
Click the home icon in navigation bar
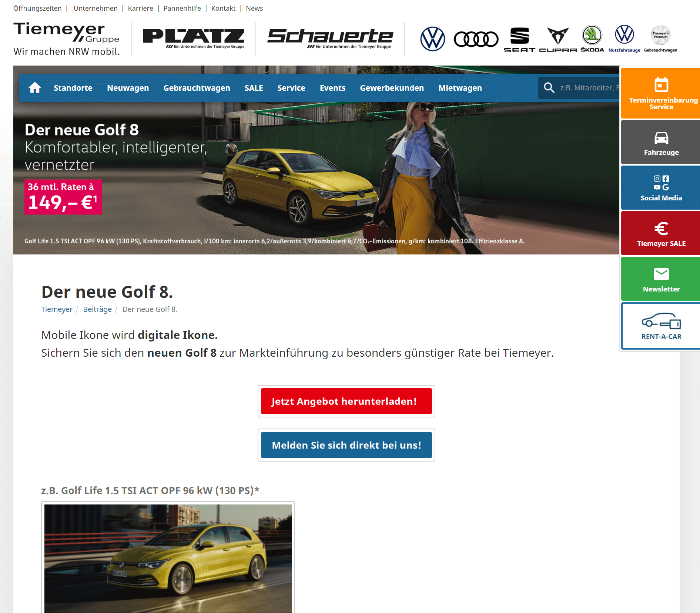pos(35,88)
